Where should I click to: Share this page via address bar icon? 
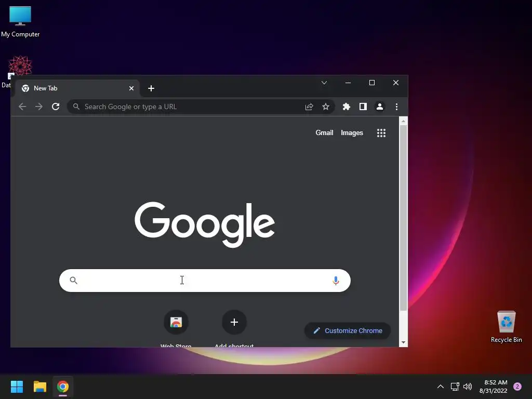click(309, 107)
